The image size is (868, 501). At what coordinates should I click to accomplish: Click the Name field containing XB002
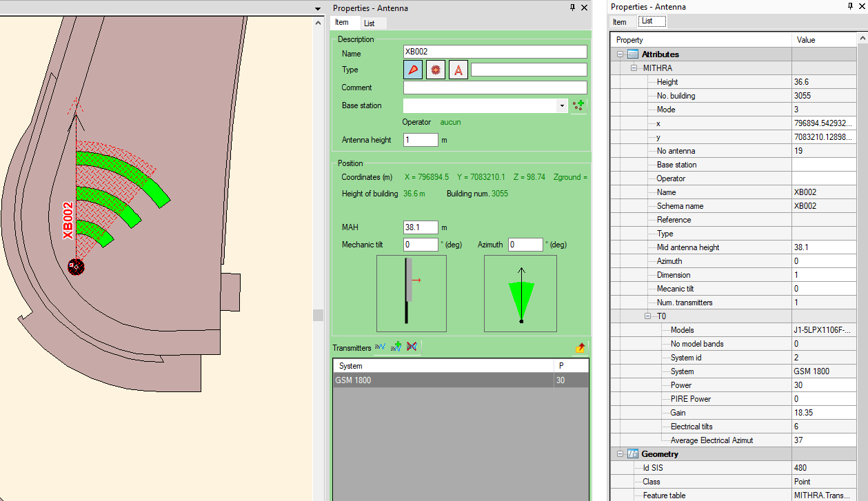495,52
